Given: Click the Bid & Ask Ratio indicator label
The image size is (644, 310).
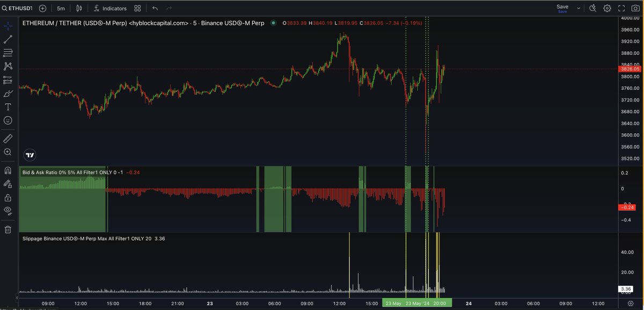Looking at the screenshot, I should [74, 172].
